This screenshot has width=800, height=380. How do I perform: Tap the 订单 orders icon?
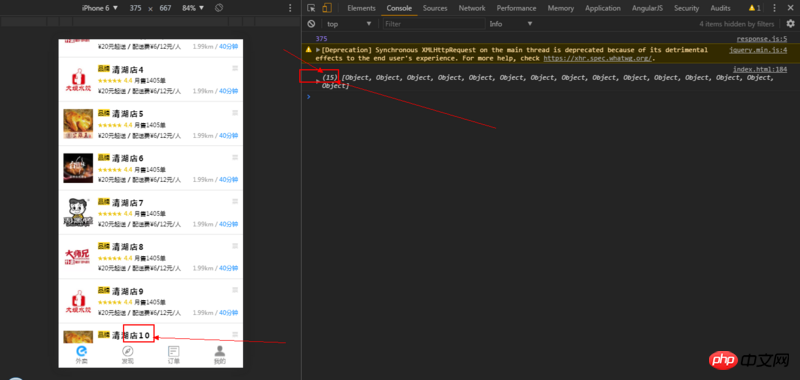(x=173, y=351)
